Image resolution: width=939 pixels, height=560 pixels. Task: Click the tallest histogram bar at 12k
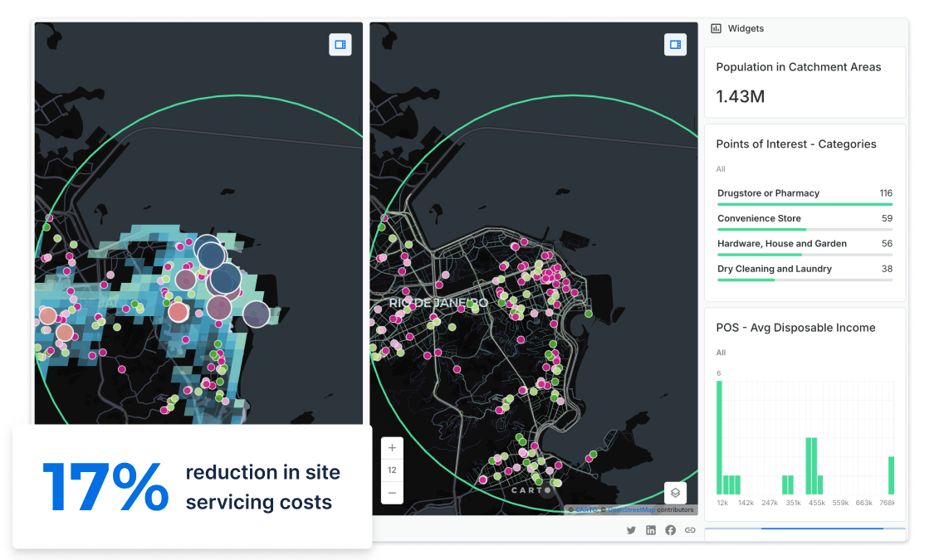coord(719,437)
